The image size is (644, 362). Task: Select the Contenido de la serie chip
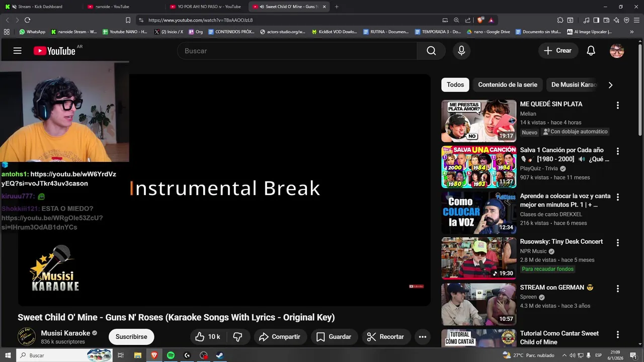point(508,85)
